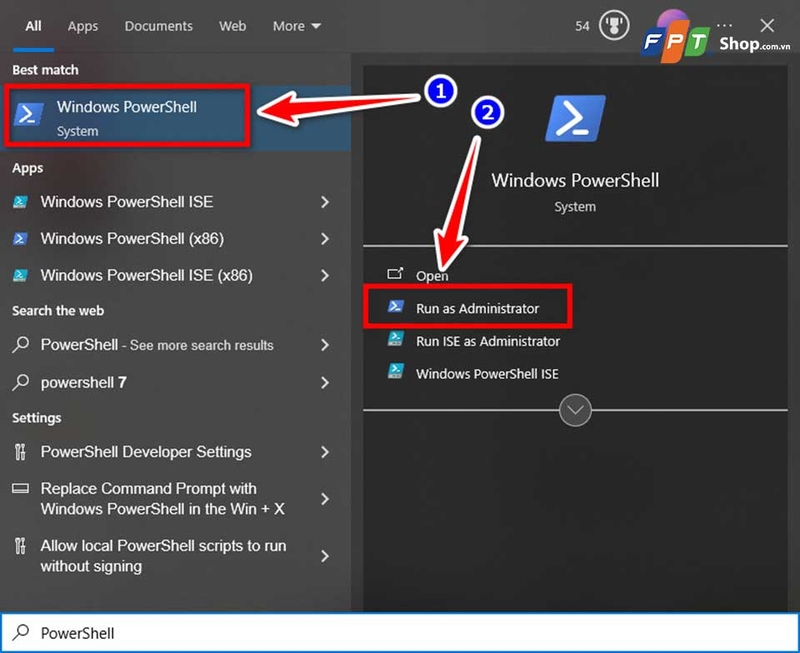Choose Run ISE as Administrator
The image size is (800, 653).
(488, 341)
